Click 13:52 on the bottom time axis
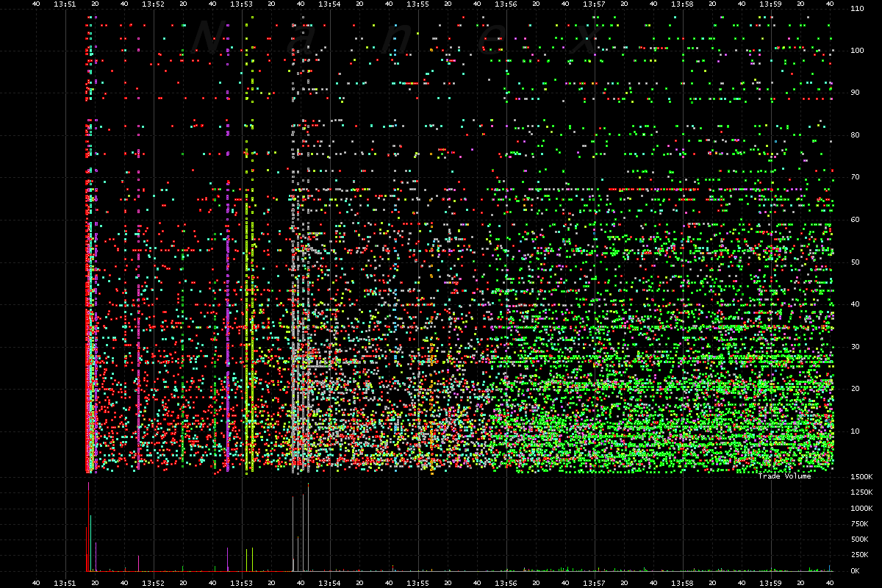 154,582
